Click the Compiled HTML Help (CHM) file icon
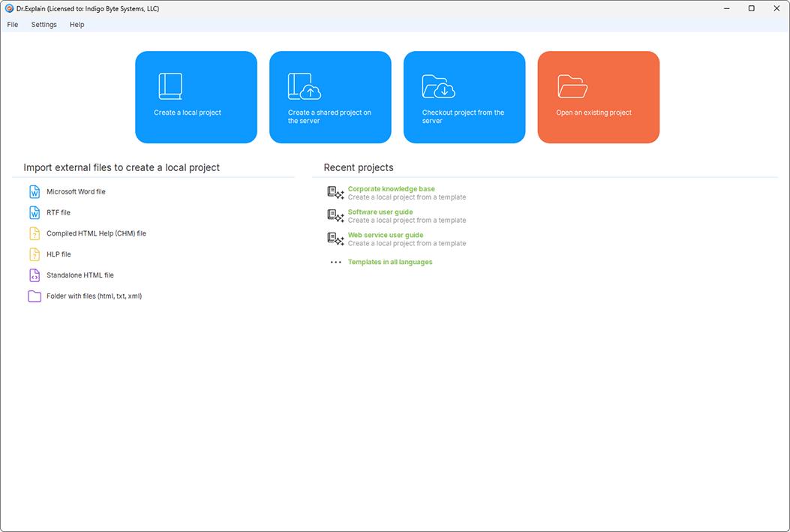The width and height of the screenshot is (790, 532). point(35,234)
